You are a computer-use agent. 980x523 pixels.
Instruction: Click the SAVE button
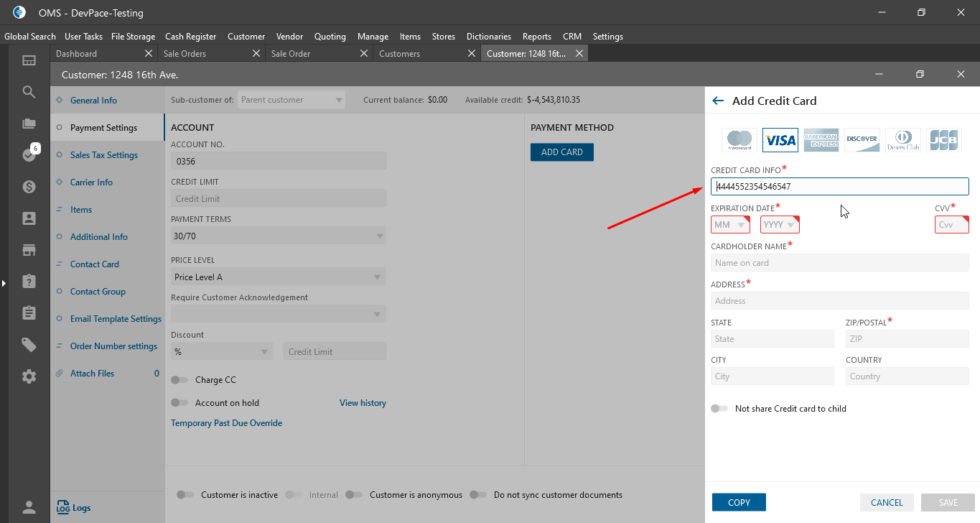[x=948, y=502]
